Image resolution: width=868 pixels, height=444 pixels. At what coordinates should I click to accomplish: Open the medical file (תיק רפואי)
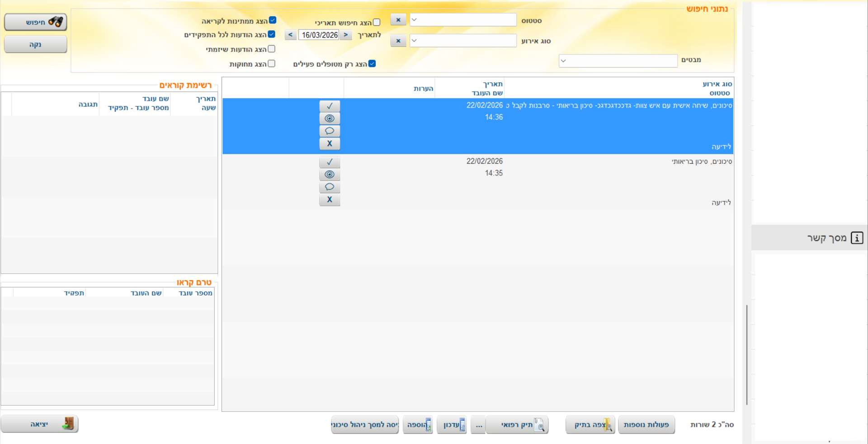[x=517, y=425]
